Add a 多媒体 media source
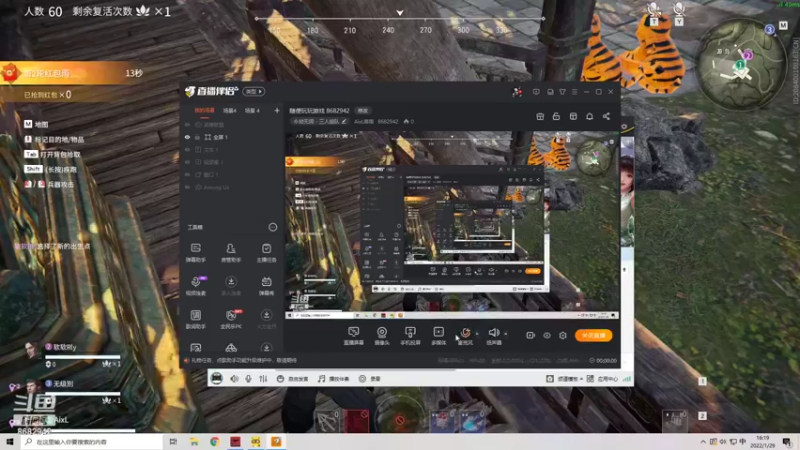800x450 pixels. click(x=438, y=336)
